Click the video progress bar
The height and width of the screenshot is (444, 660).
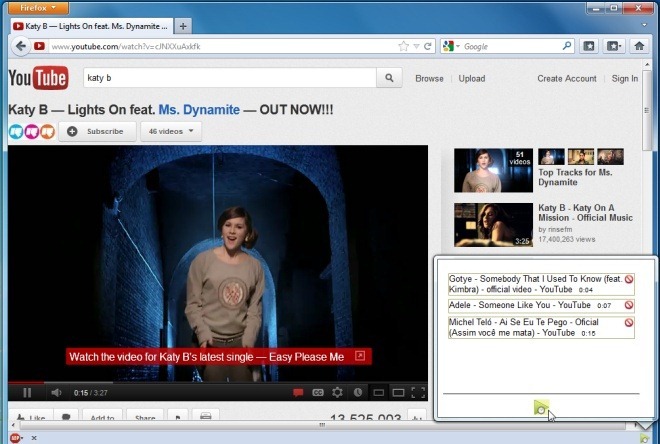tap(218, 383)
